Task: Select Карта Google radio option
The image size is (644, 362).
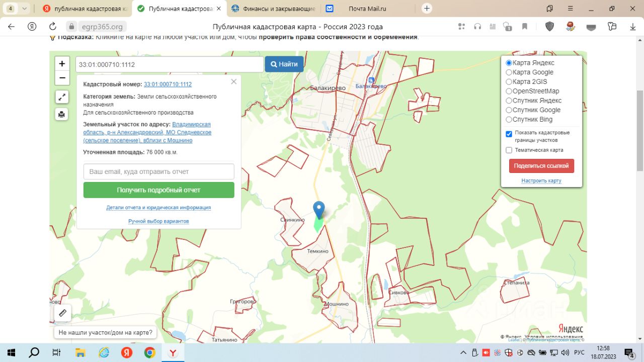Action: (x=509, y=72)
